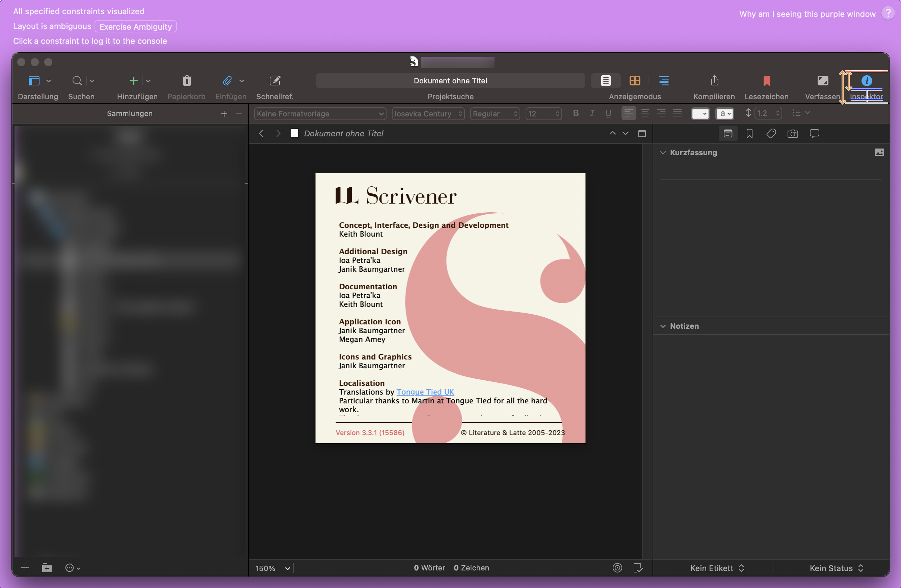This screenshot has height=588, width=901.
Task: Toggle italic formatting
Action: pyautogui.click(x=592, y=113)
